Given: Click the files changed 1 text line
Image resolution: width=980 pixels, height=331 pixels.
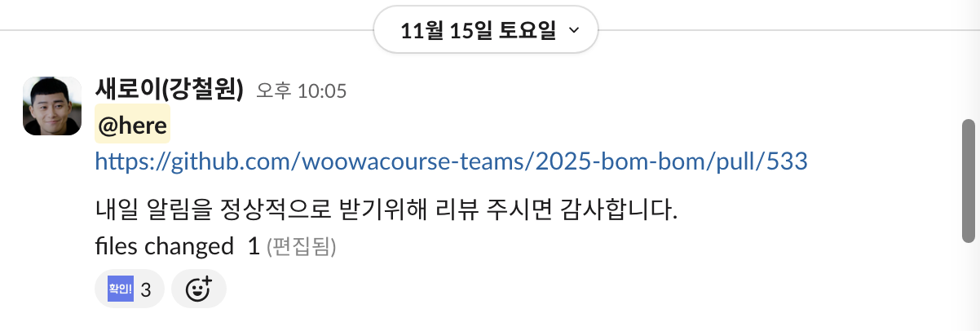Looking at the screenshot, I should coord(178,246).
